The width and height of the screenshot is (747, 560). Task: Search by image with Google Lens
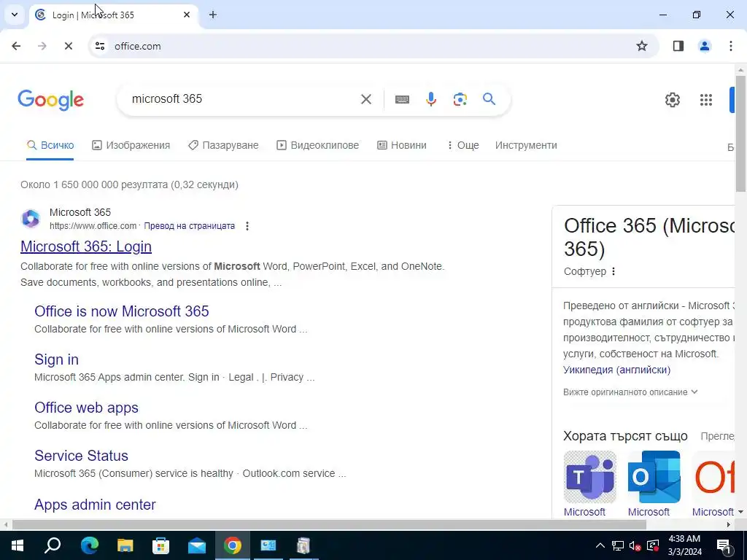[460, 99]
